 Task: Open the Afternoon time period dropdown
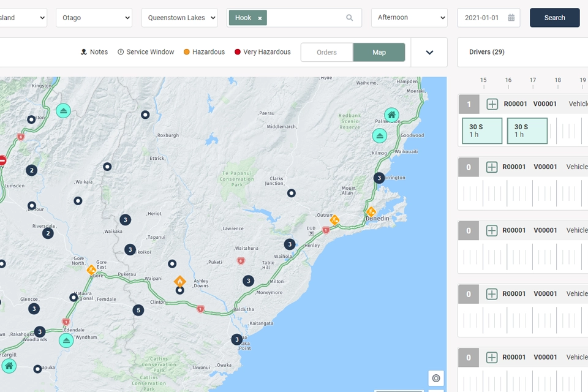(x=408, y=17)
